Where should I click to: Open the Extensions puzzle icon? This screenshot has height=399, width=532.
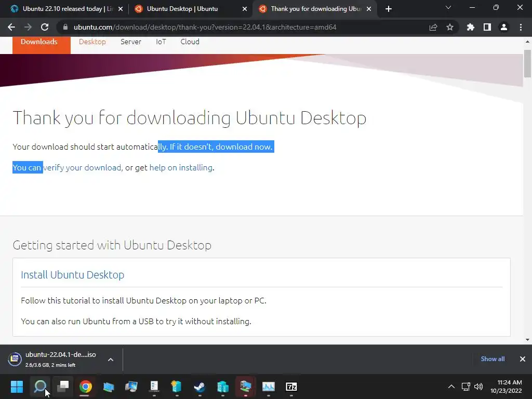(471, 27)
